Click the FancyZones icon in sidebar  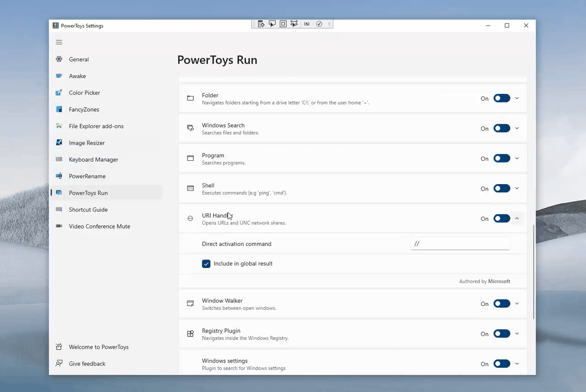click(59, 109)
